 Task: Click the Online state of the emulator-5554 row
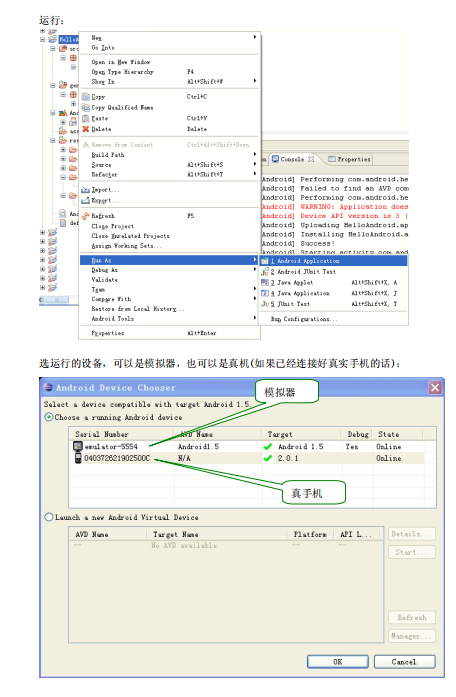[388, 447]
